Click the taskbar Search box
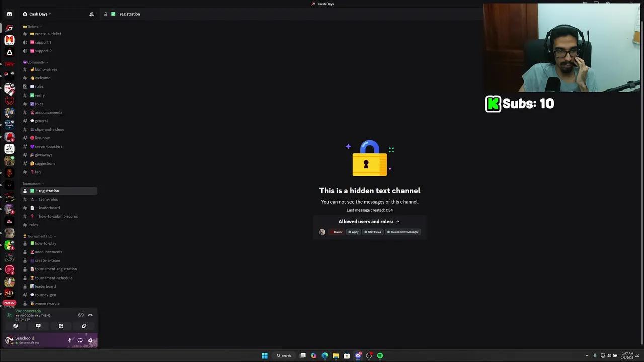 284,356
